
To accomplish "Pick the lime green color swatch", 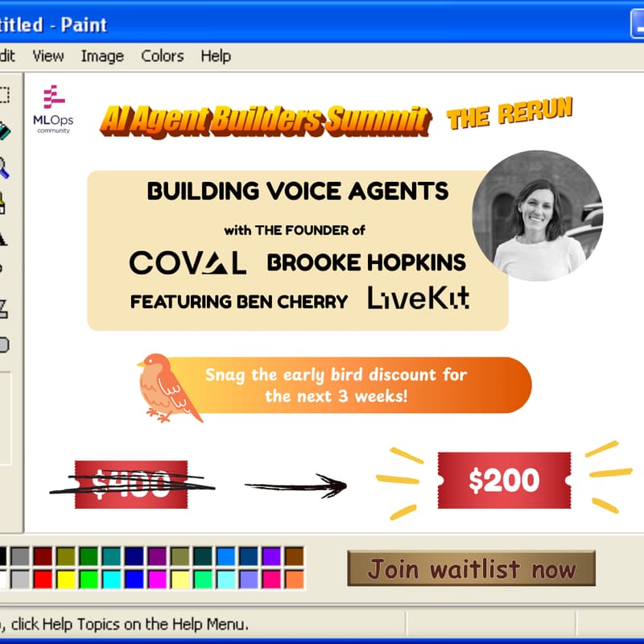I will coord(89,579).
